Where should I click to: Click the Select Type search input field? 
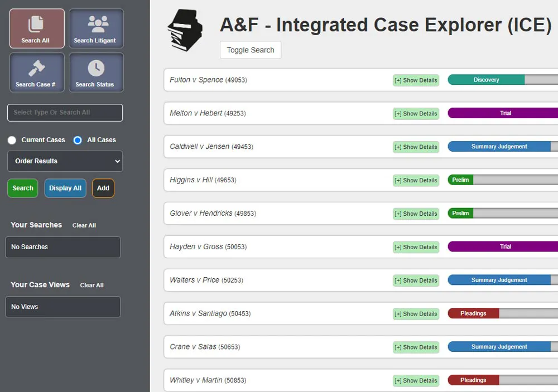(x=65, y=113)
